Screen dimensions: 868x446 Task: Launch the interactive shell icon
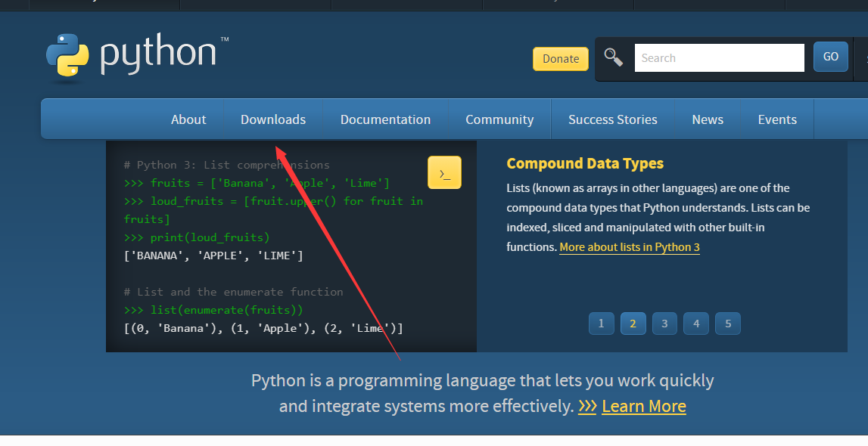(444, 172)
